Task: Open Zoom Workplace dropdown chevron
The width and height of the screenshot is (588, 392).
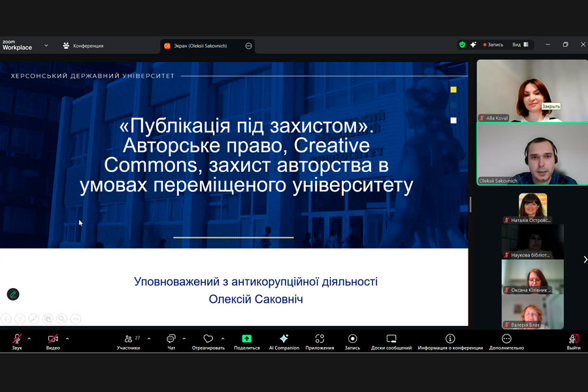Action: [x=46, y=45]
